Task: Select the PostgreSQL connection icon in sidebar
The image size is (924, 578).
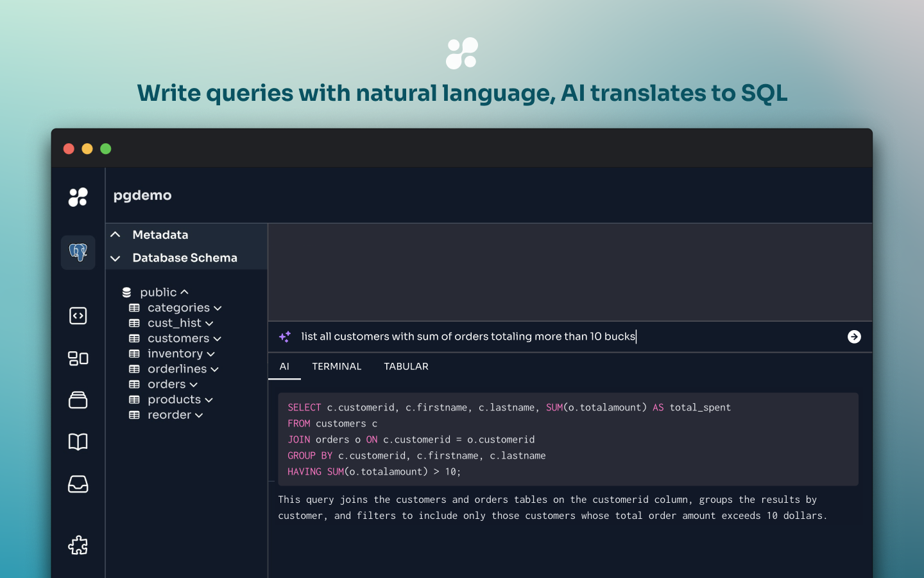Action: click(x=78, y=252)
